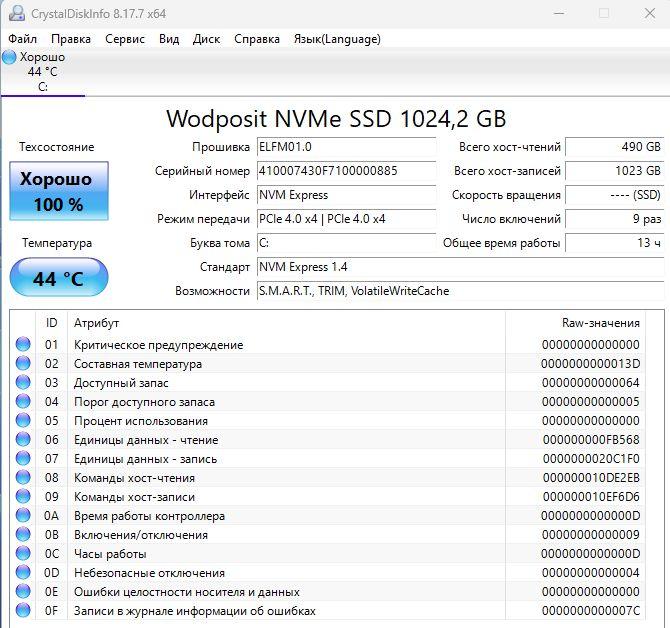Open the Диск menu

click(x=206, y=39)
